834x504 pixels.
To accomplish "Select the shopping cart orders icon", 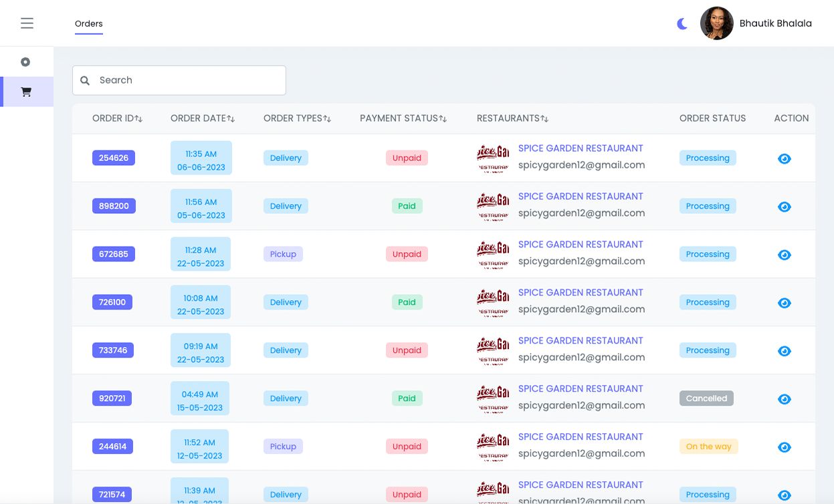I will click(26, 92).
